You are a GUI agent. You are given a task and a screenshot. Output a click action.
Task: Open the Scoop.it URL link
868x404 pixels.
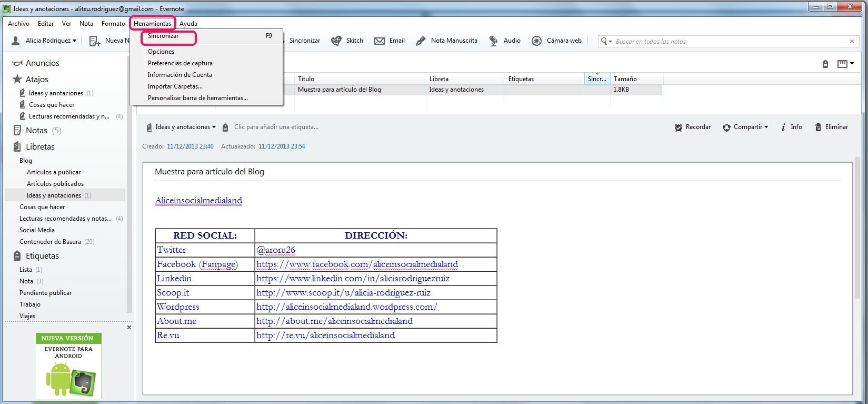pos(343,293)
